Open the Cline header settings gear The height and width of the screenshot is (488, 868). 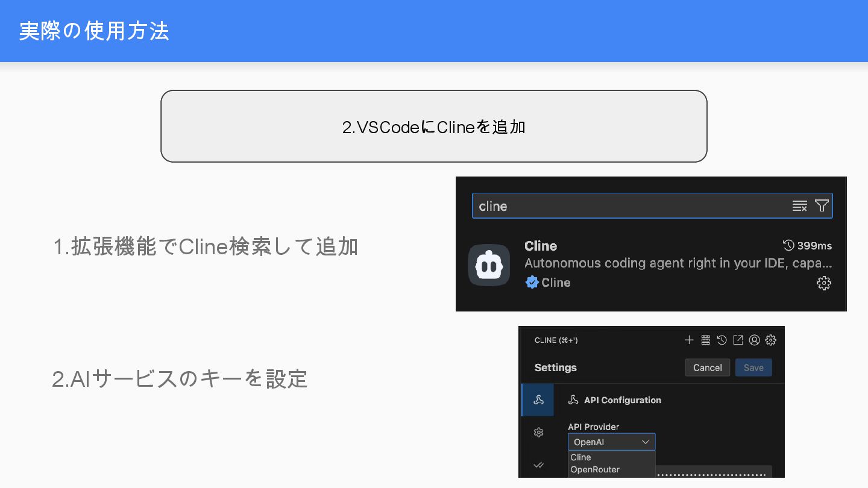click(x=770, y=340)
